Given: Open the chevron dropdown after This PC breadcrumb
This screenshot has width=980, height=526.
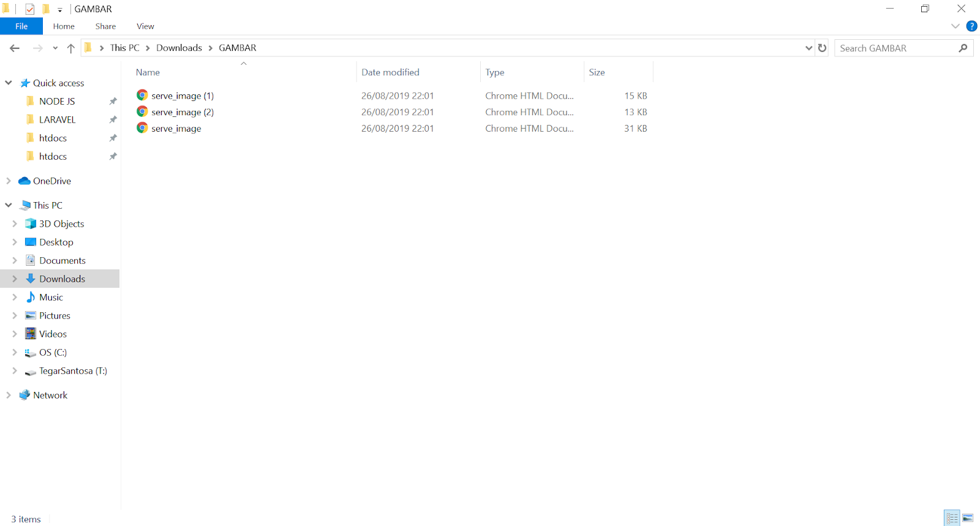Looking at the screenshot, I should click(148, 48).
